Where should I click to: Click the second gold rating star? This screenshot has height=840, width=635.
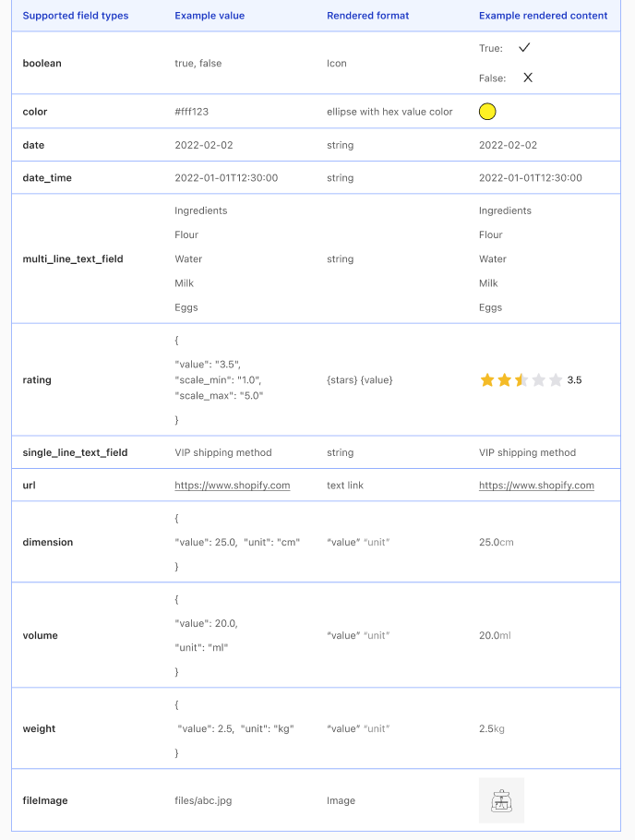pyautogui.click(x=504, y=380)
